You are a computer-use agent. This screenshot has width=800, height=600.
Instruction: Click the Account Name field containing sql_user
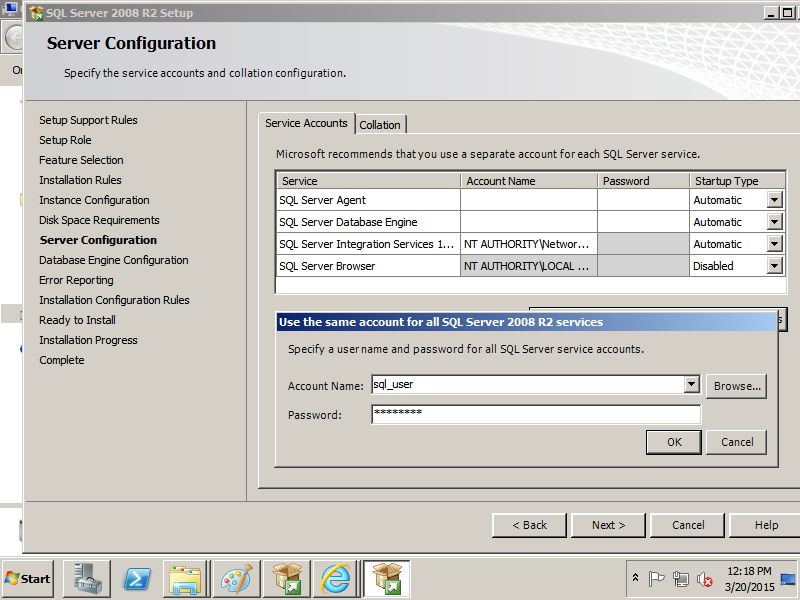528,384
